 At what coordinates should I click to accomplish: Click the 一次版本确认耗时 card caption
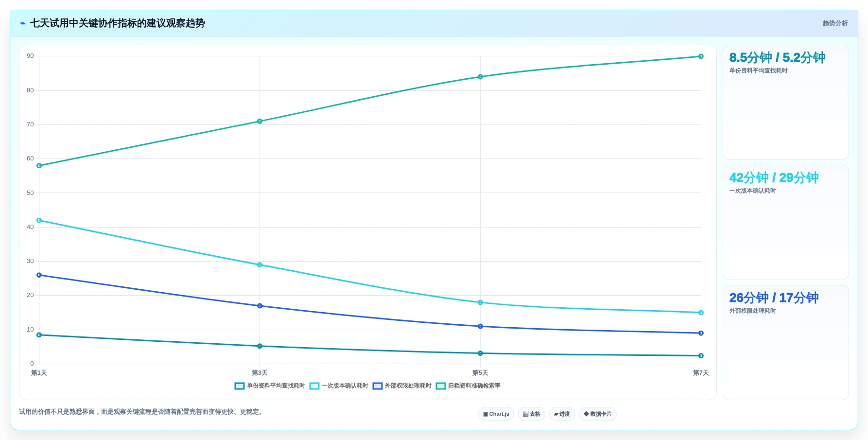(752, 191)
